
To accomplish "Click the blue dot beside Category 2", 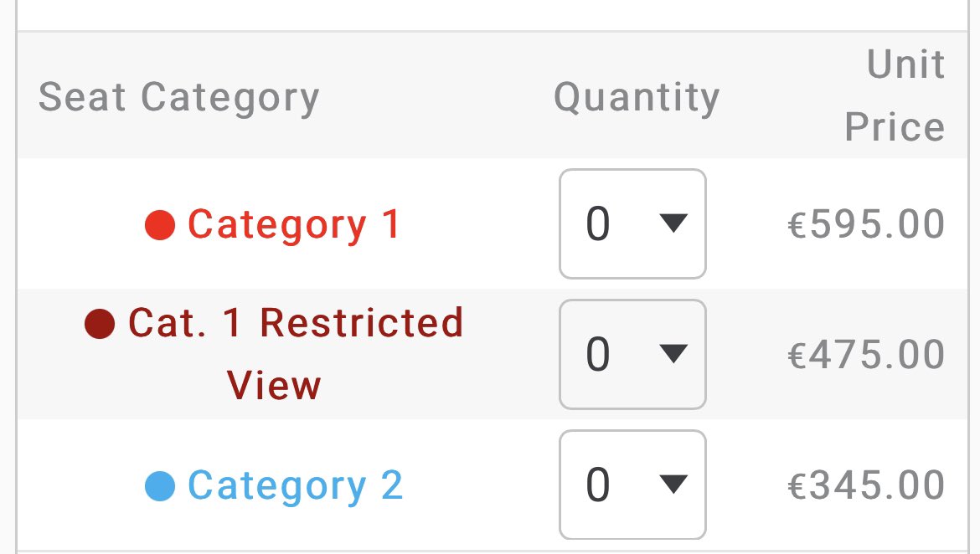I will click(x=159, y=486).
